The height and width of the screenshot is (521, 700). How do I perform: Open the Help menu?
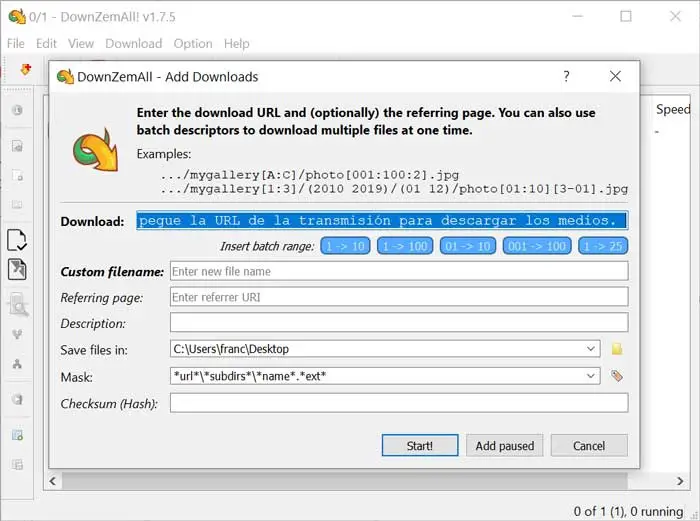click(x=237, y=44)
